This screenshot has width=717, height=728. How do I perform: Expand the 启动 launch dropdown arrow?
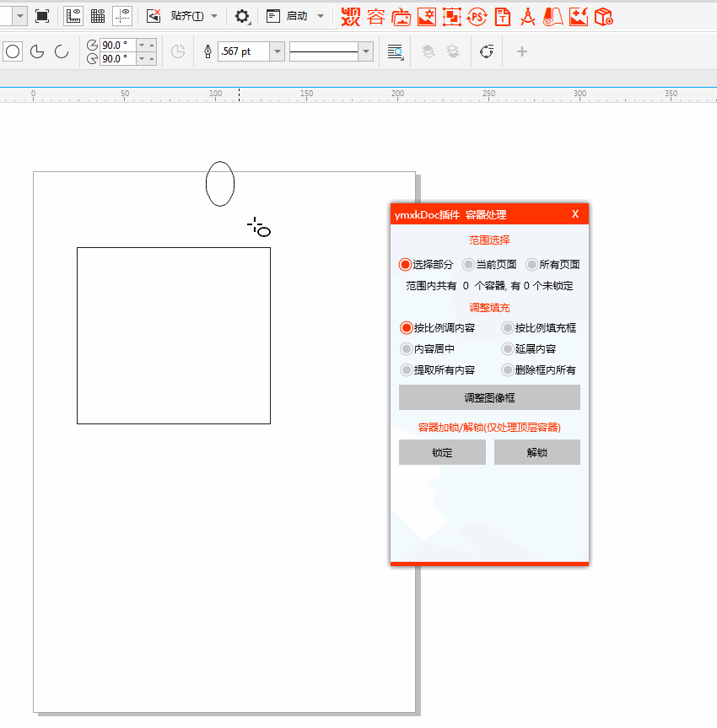click(321, 16)
